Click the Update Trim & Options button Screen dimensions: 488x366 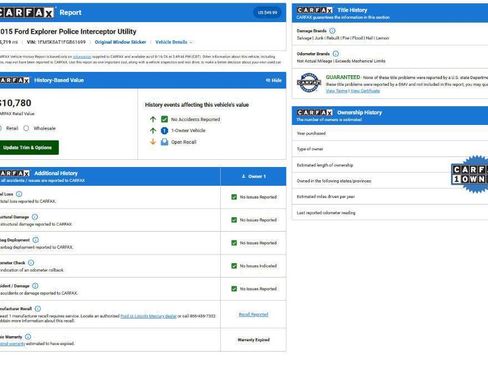pyautogui.click(x=29, y=148)
